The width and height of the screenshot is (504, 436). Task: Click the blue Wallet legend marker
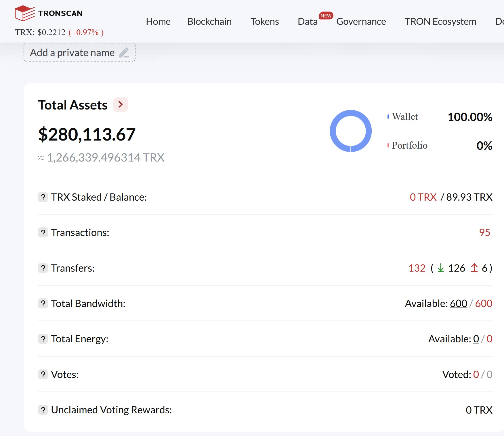pos(388,117)
